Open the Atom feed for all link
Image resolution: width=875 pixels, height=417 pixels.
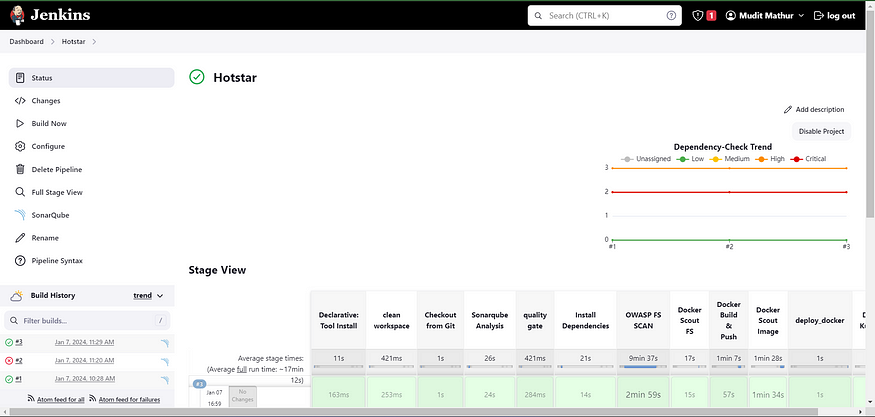(61, 400)
